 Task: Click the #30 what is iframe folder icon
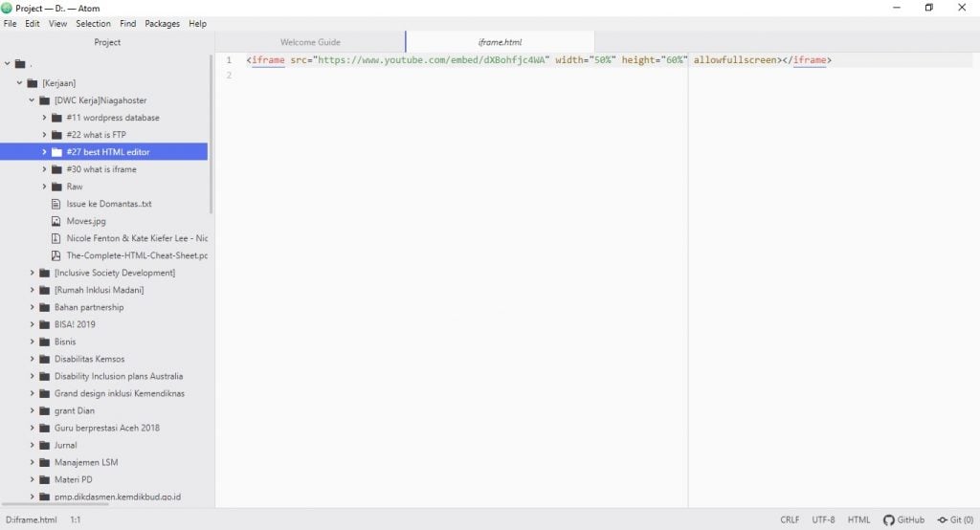56,169
